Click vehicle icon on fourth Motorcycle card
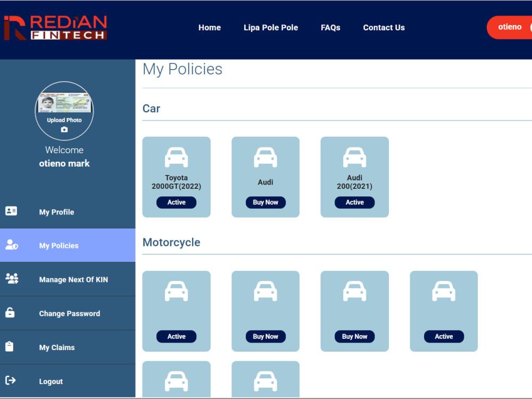Viewport: 532px width, 399px height. [444, 291]
